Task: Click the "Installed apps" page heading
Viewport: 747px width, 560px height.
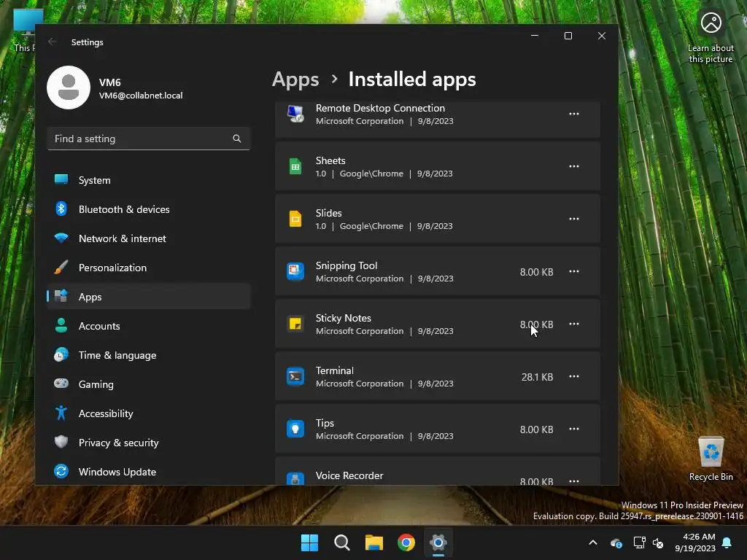Action: point(412,79)
